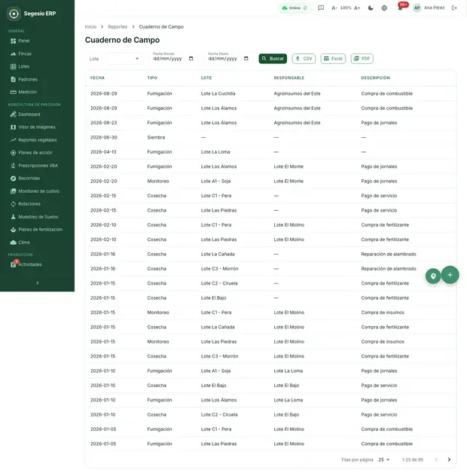
Task: Open the Lote filter dropdown
Action: pyautogui.click(x=114, y=59)
